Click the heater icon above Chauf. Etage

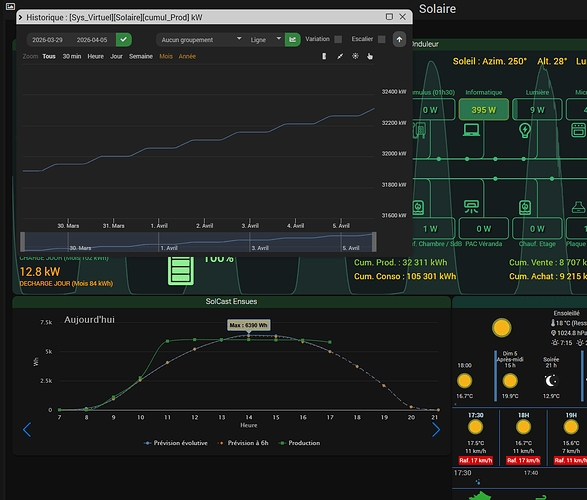click(x=525, y=207)
